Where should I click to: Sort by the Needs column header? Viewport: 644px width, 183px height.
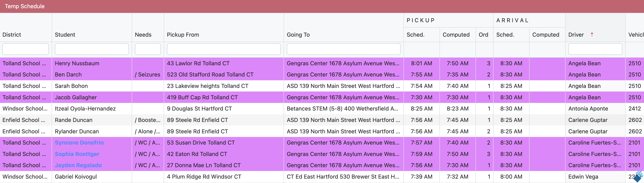(x=143, y=35)
